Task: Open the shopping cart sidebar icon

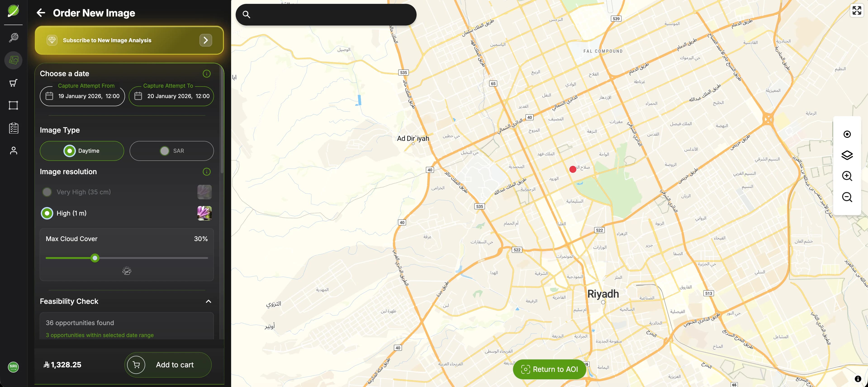Action: 13,83
